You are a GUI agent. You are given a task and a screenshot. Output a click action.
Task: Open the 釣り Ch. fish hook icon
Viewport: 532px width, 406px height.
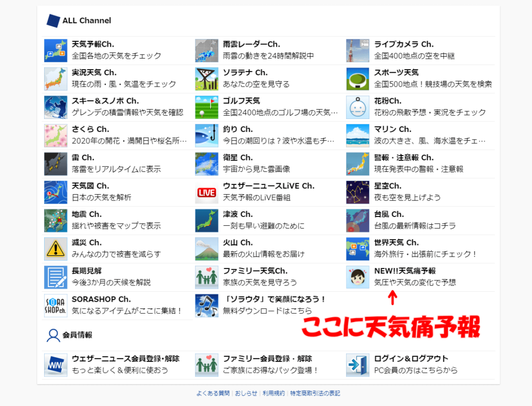point(207,136)
